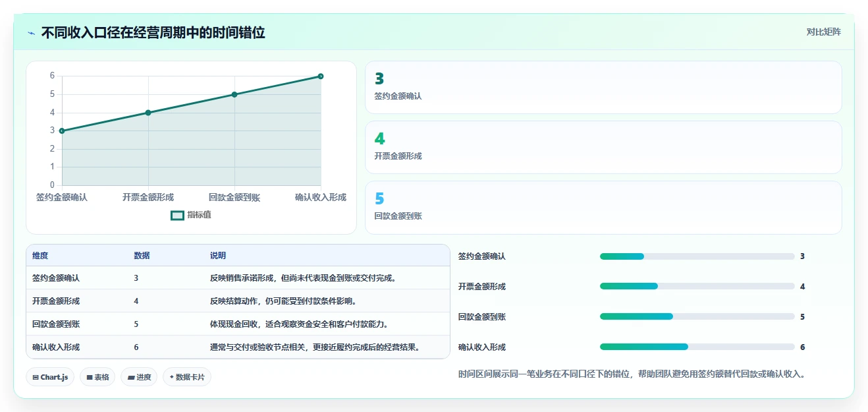868x412 pixels.
Task: Click the icon inside the Chart.js chip
Action: (36, 378)
